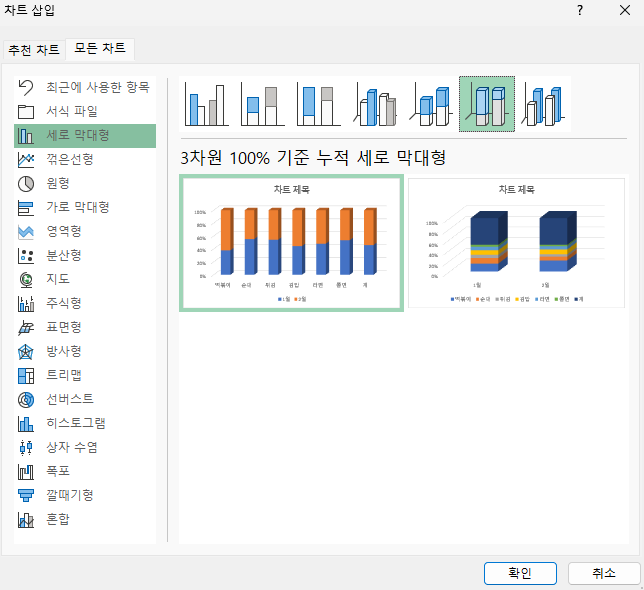Choose the Combo (혼합) chart icon
The height and width of the screenshot is (590, 644).
click(26, 520)
